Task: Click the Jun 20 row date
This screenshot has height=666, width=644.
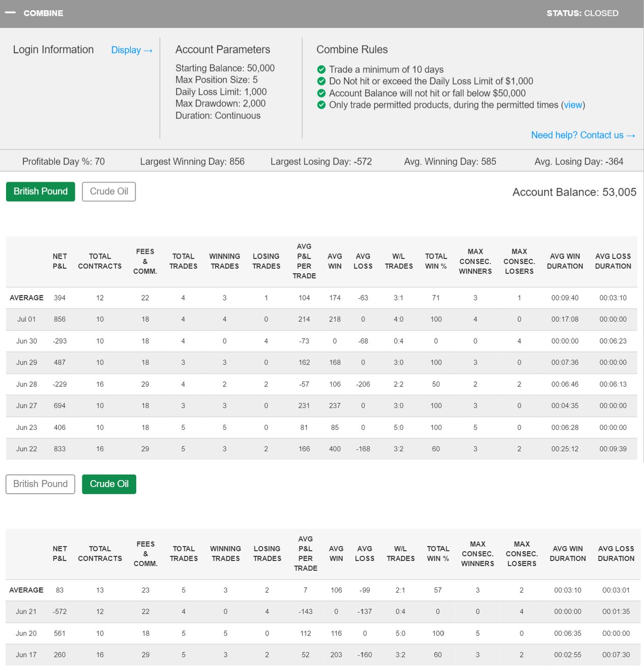Action: 26,633
